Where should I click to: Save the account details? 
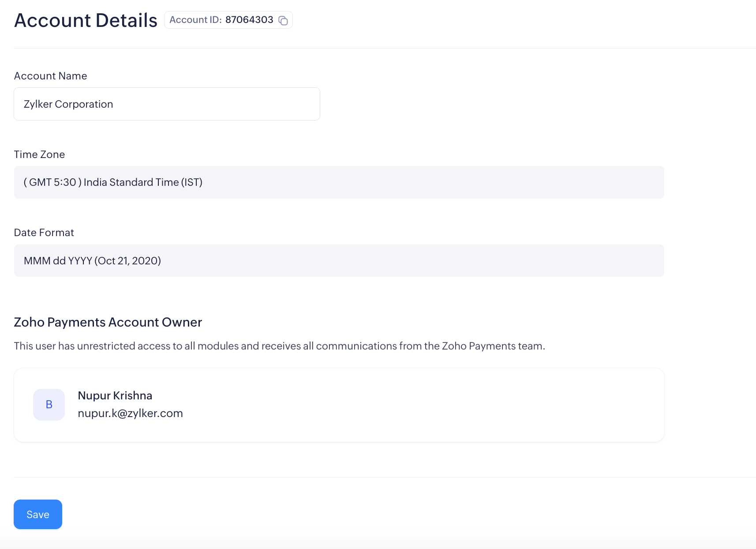(x=38, y=514)
